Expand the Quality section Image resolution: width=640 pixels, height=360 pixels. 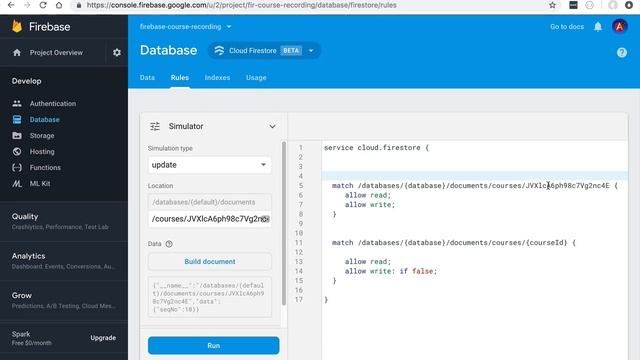click(x=64, y=221)
